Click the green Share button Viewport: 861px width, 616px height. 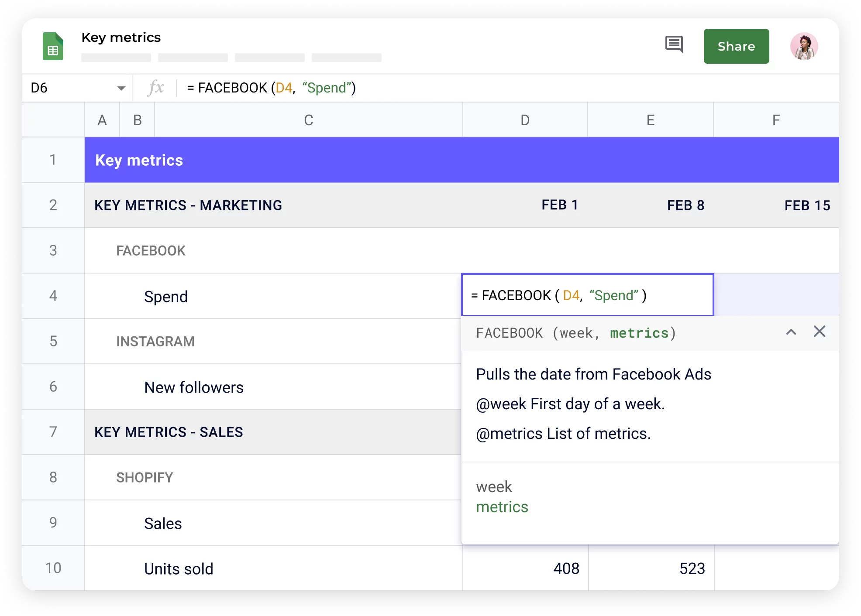(736, 46)
